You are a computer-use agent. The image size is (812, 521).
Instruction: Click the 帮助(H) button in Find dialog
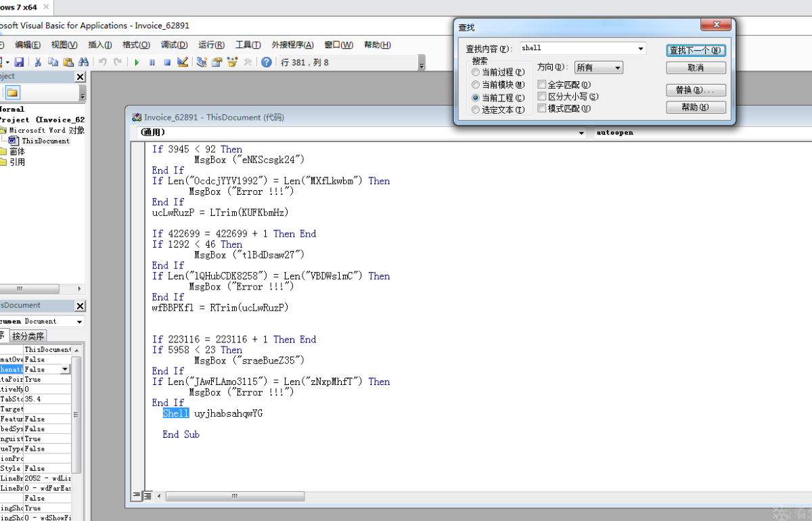(696, 108)
